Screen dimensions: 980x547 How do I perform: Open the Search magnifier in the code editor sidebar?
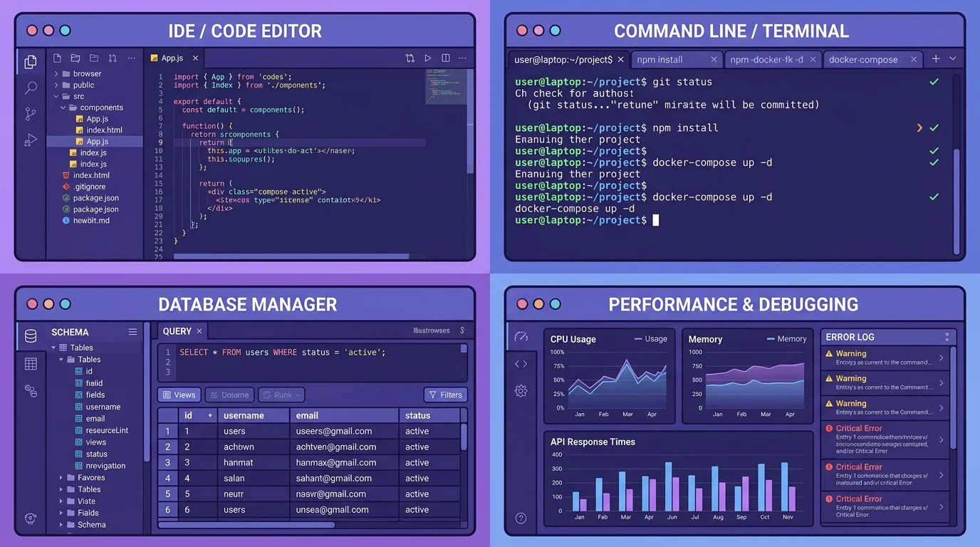point(31,88)
